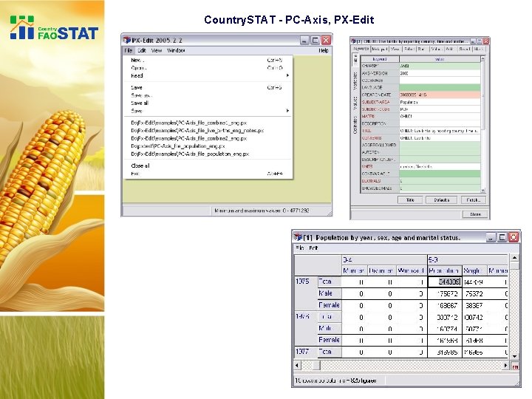Screen dimensions: 532x399
Task: Select the vertical Values side tab
Action: coord(355,103)
